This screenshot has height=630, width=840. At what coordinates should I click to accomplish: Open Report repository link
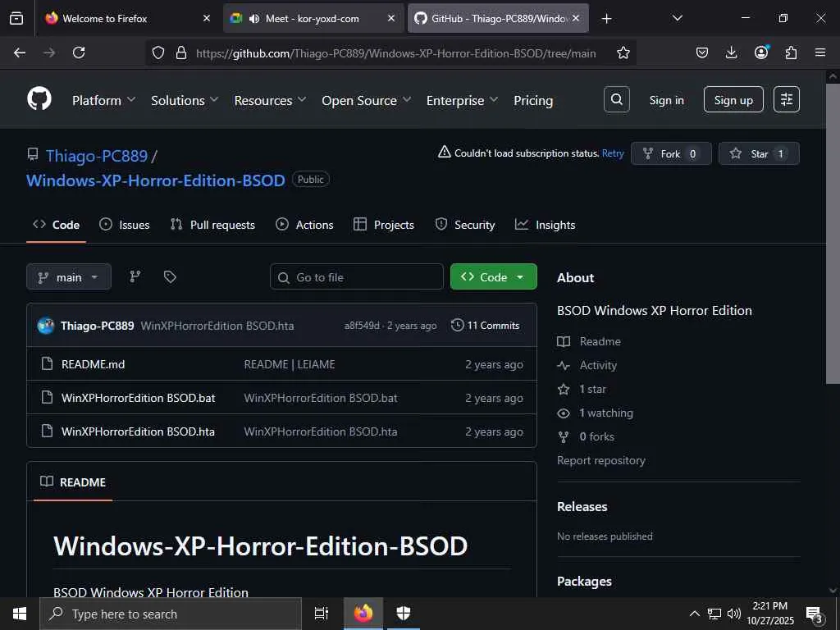coord(601,461)
